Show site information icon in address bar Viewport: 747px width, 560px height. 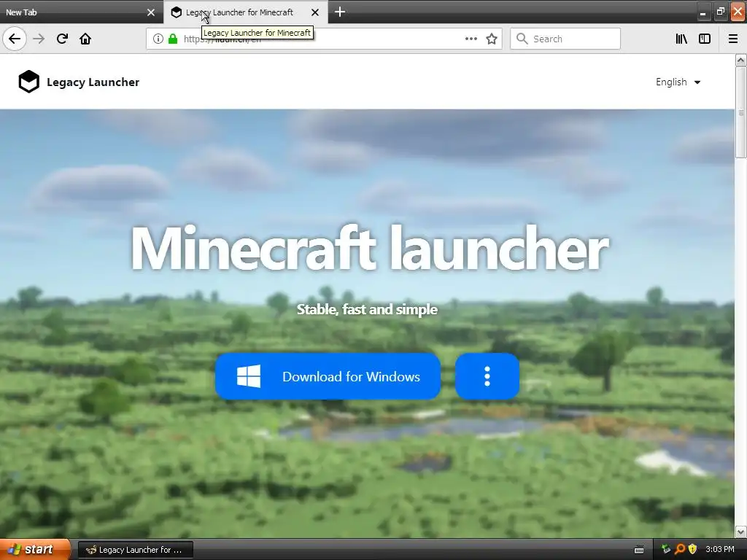tap(158, 39)
